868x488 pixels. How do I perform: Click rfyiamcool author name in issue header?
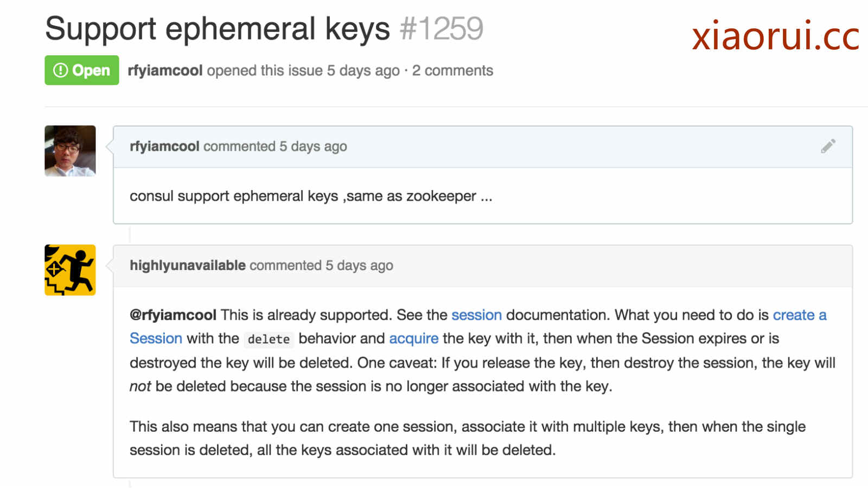(x=165, y=70)
